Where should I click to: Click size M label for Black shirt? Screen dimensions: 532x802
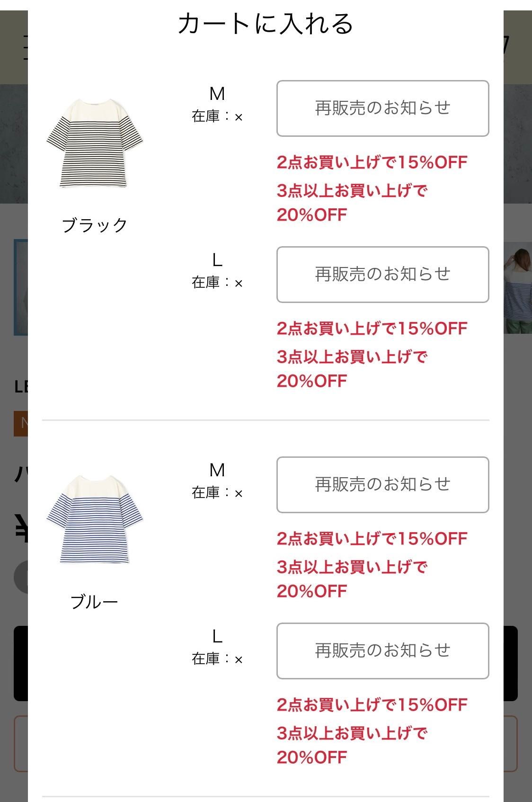pyautogui.click(x=217, y=94)
